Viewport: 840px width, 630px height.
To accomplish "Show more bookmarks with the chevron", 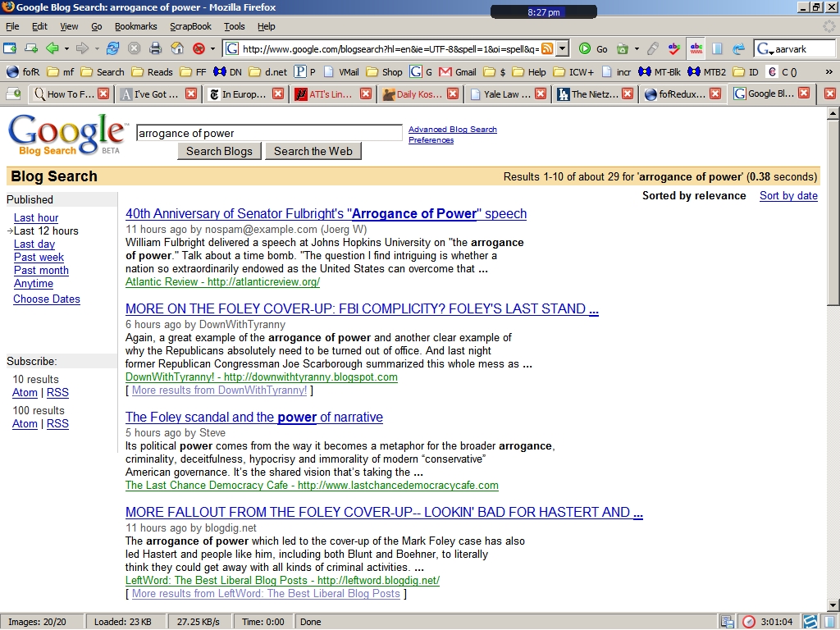I will click(x=829, y=72).
